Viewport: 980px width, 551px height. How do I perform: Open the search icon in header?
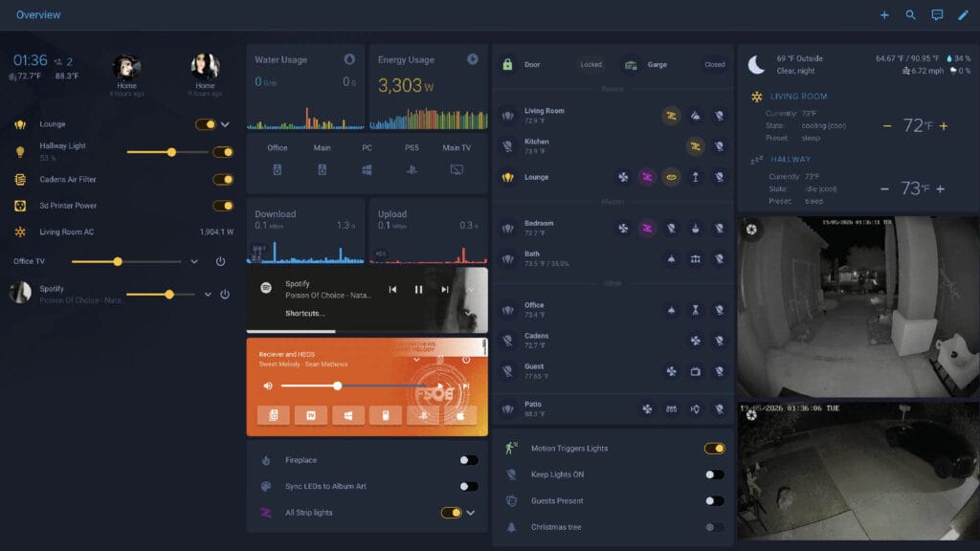[911, 15]
